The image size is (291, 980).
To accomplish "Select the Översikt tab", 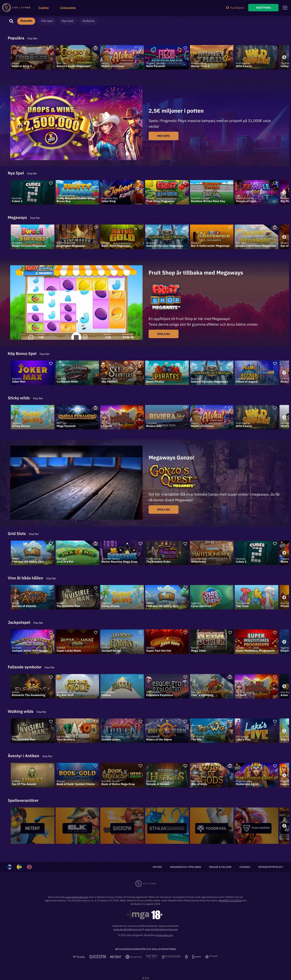I will 26,21.
